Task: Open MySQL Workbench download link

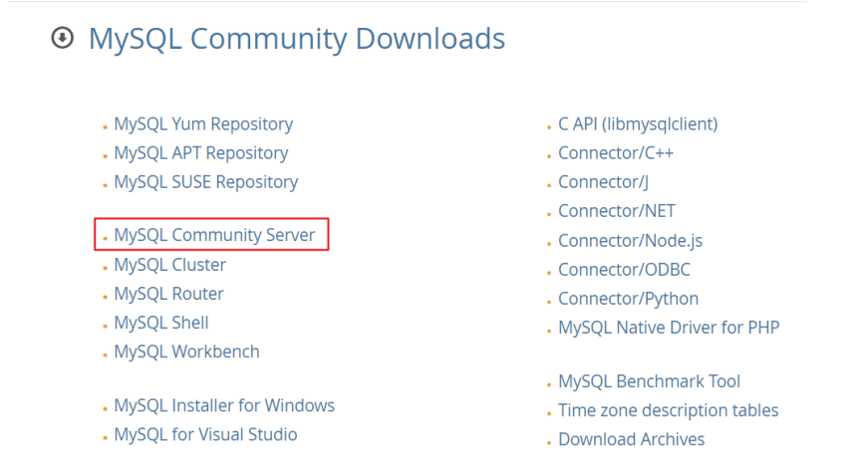Action: (x=186, y=351)
